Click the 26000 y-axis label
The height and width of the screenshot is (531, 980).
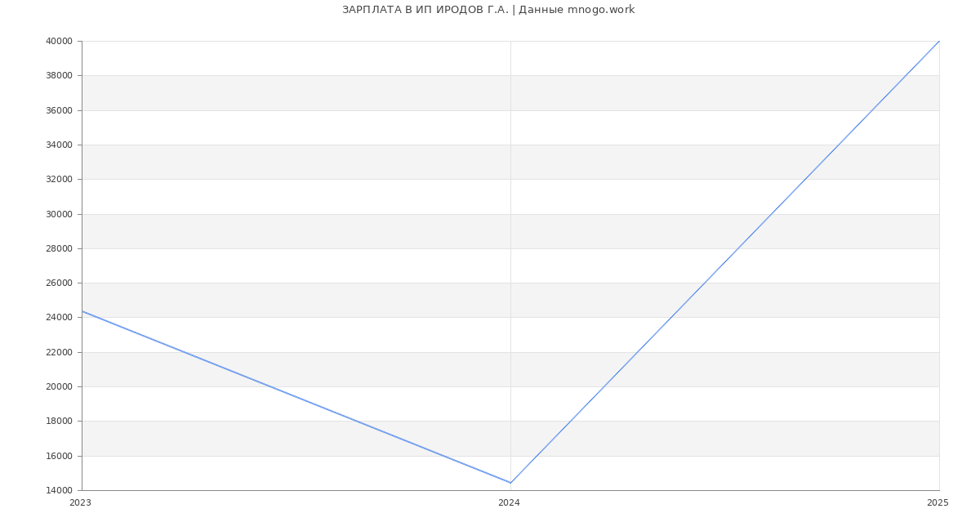click(x=60, y=283)
